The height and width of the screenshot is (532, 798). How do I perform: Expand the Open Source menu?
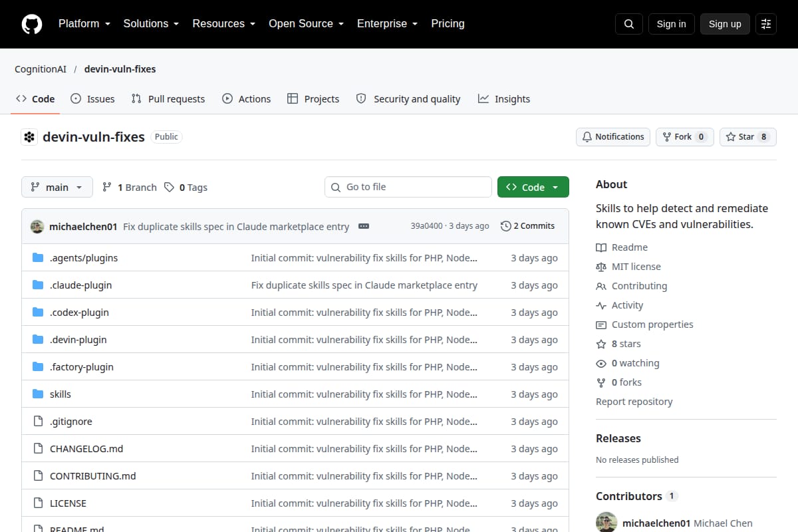(x=307, y=24)
